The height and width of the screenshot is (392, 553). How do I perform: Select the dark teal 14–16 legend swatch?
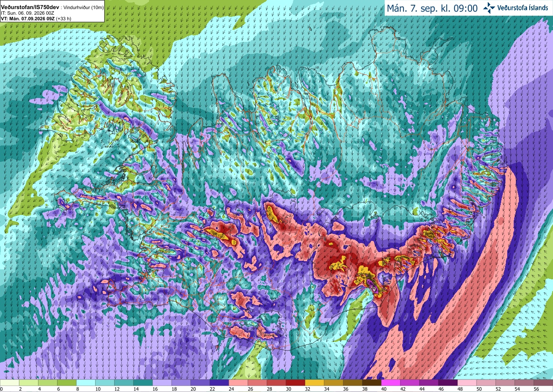click(143, 383)
